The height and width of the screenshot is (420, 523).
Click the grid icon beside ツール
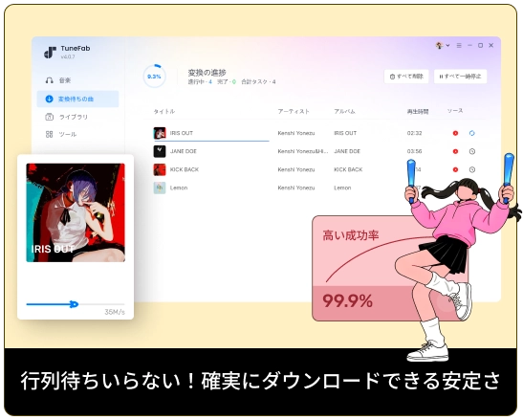[49, 134]
